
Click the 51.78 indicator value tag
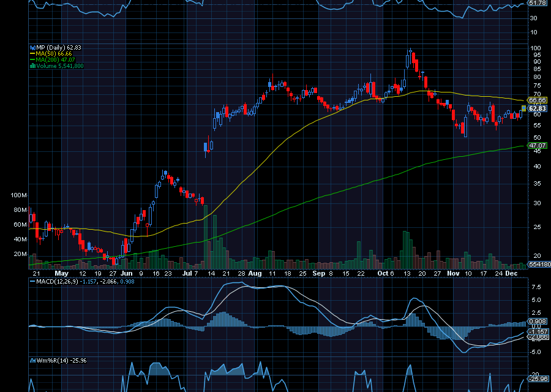(538, 3)
